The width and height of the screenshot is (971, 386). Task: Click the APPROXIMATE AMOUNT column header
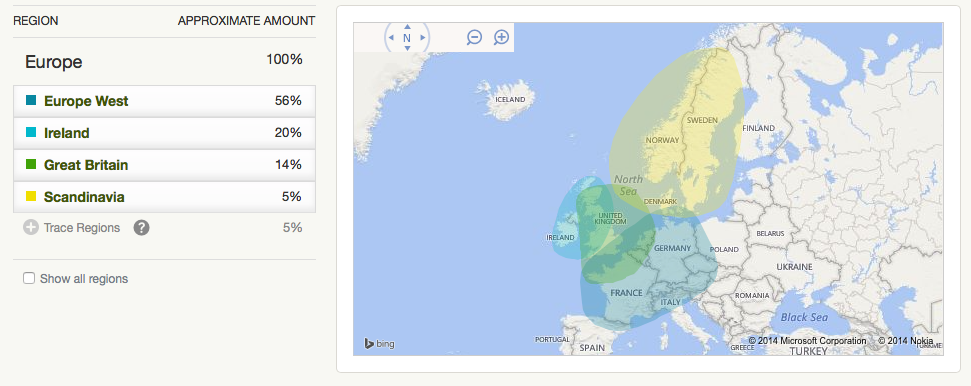pyautogui.click(x=246, y=21)
